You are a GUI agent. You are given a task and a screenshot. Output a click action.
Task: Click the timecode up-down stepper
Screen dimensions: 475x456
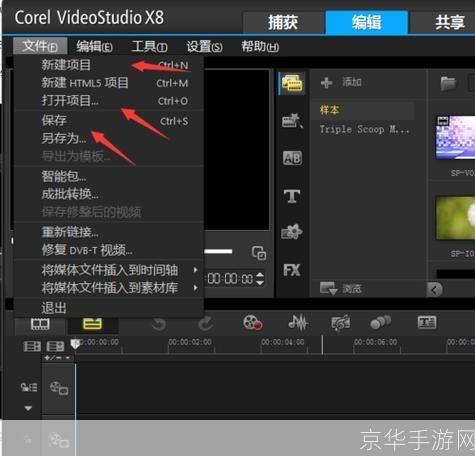(x=260, y=279)
